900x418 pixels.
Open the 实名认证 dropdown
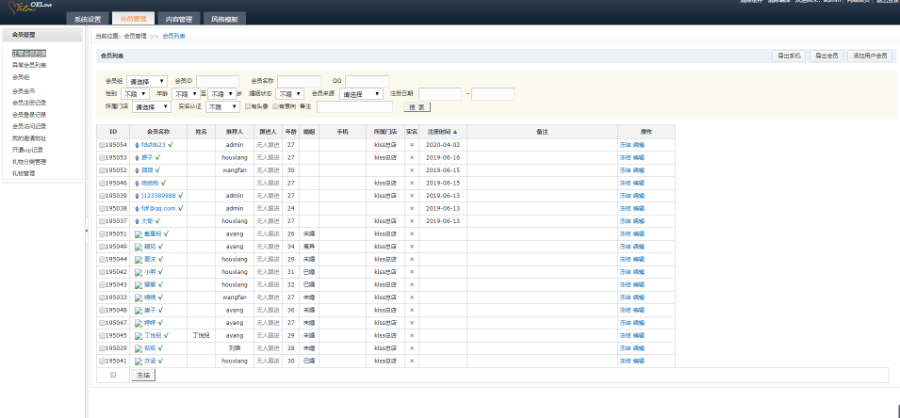[222, 106]
